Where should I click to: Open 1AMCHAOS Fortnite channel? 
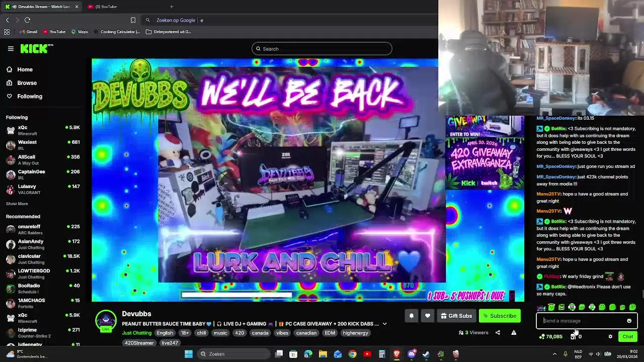click(x=43, y=303)
